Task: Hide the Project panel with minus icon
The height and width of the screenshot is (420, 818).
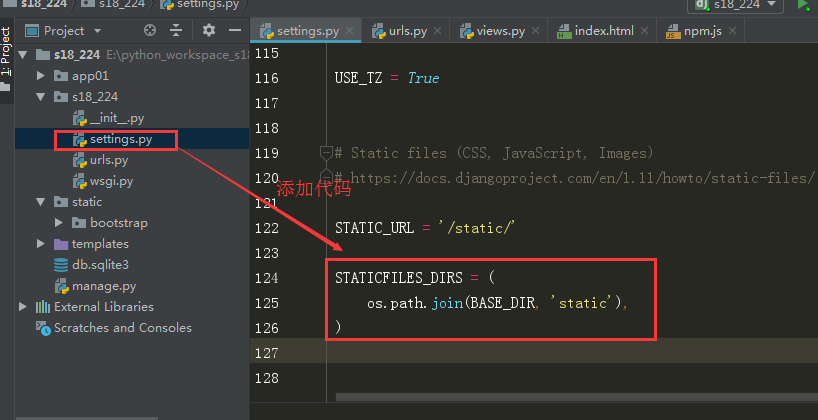Action: point(235,30)
